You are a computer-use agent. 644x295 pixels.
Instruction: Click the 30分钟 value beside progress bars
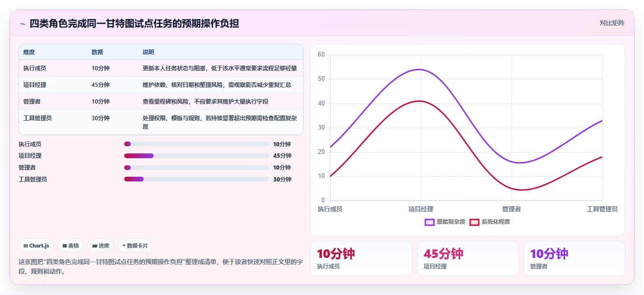[x=283, y=180]
